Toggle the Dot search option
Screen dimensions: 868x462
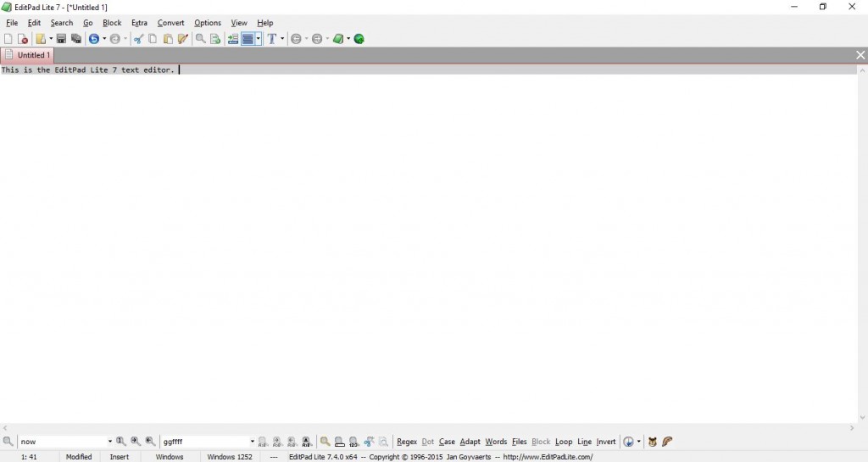[428, 442]
